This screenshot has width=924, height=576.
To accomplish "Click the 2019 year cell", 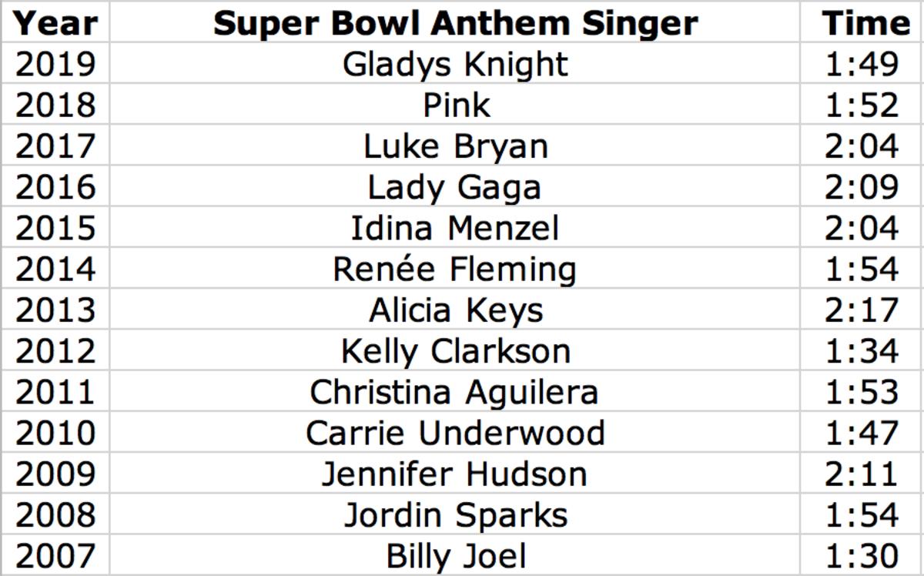I will 55,64.
